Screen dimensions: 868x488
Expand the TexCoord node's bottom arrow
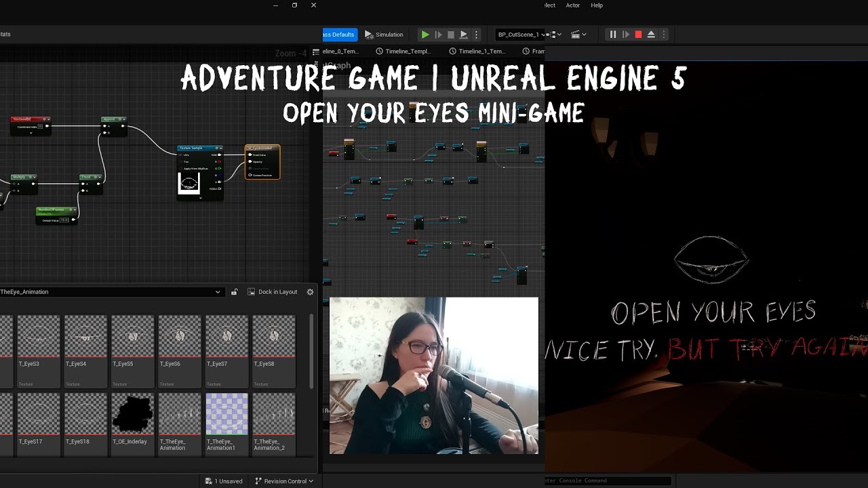(x=31, y=133)
